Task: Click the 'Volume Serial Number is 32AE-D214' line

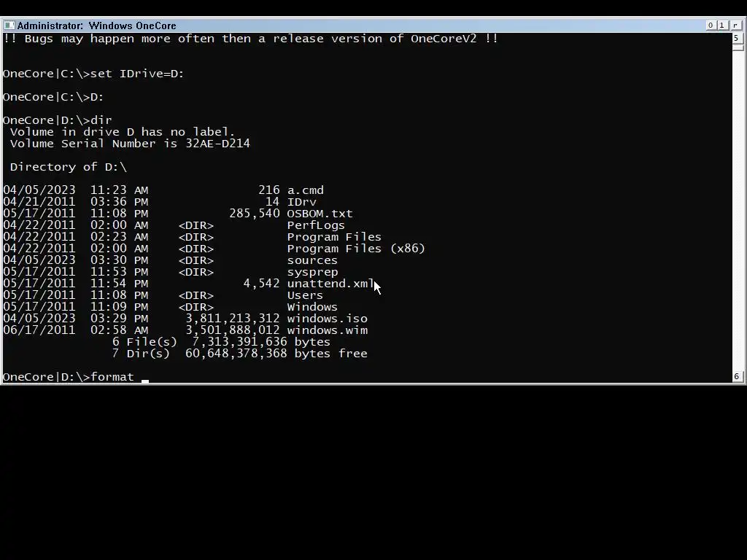Action: pyautogui.click(x=130, y=144)
